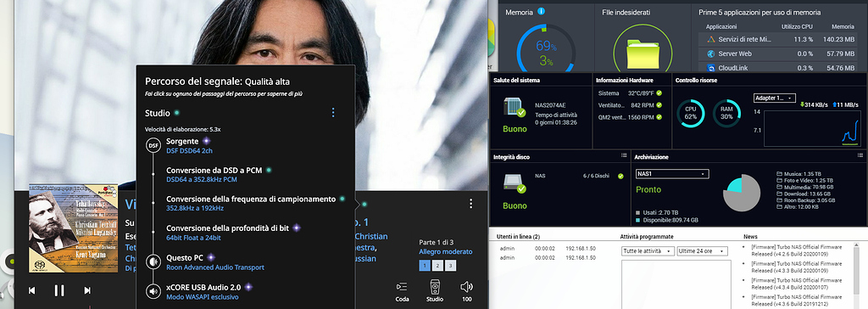Screen dimensions: 868x309
Task: Click the Server Web app icon
Action: [711, 53]
